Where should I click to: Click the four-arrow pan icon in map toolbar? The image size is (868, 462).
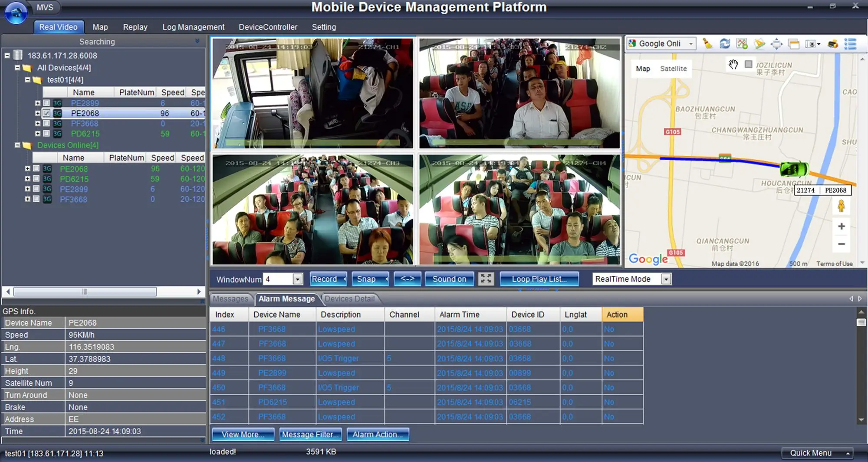click(776, 44)
